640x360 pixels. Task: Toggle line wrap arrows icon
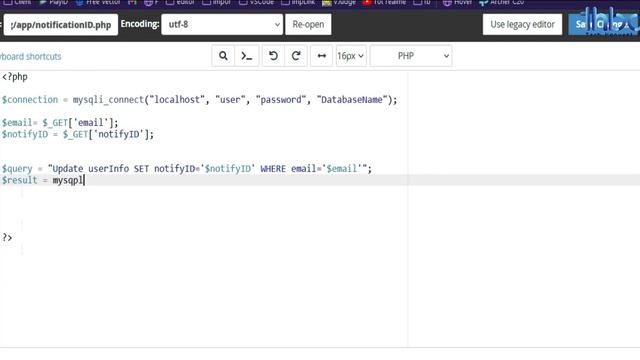pyautogui.click(x=322, y=56)
